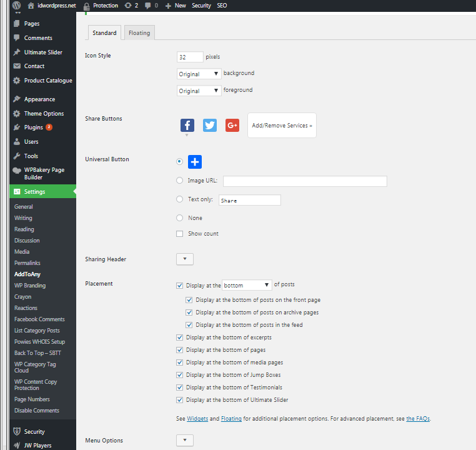Click the blue plus universal button icon

click(x=195, y=162)
